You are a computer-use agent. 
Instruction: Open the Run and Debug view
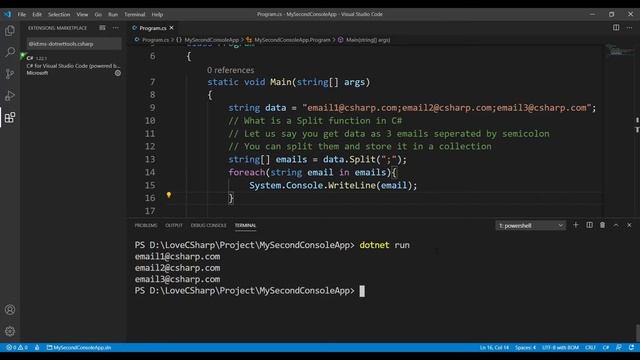pos(10,96)
